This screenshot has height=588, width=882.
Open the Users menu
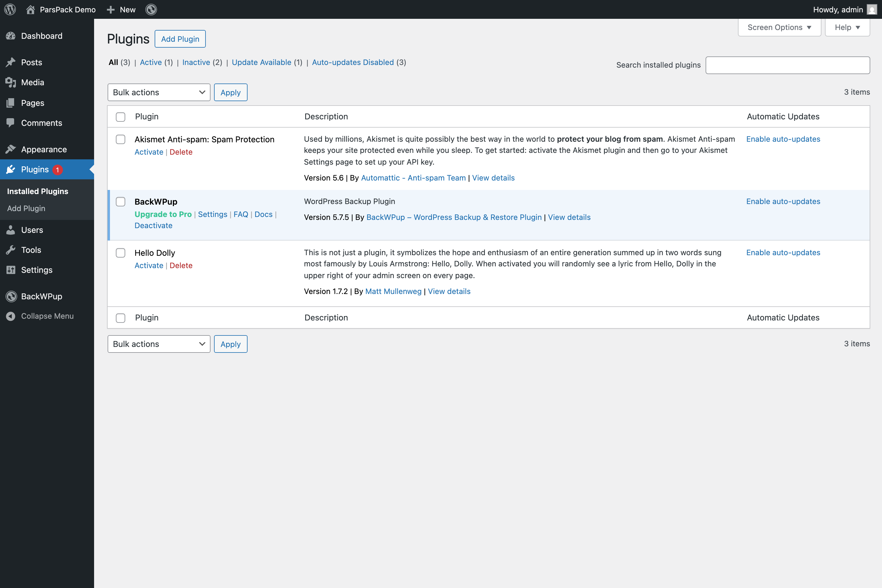47,230
